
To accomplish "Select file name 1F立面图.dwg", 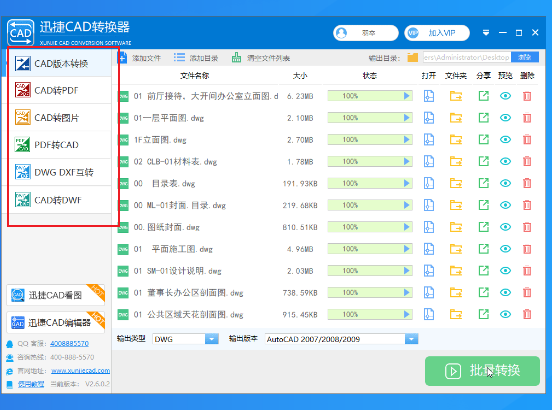I will point(160,140).
